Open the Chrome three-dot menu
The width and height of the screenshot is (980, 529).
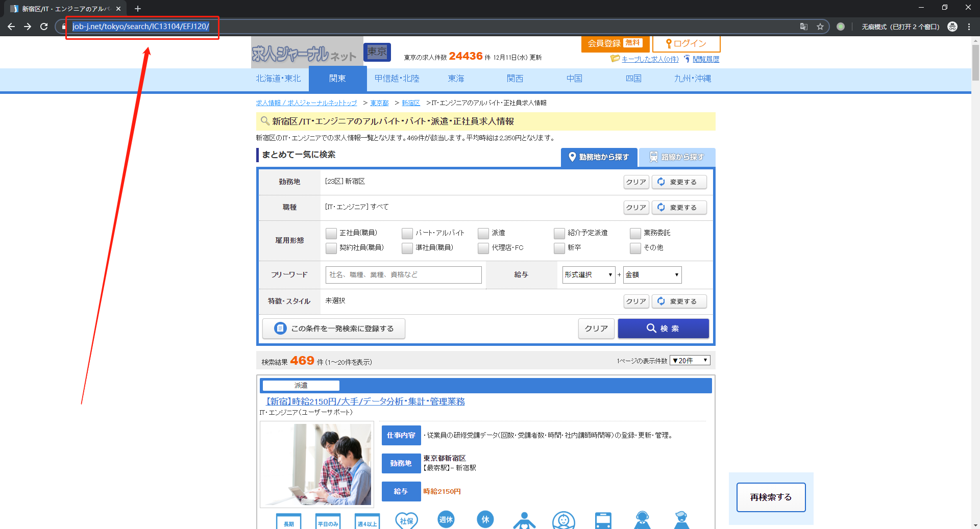tap(969, 27)
